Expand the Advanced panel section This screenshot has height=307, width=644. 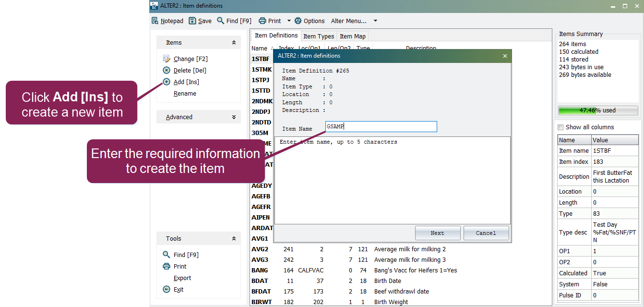coord(234,117)
